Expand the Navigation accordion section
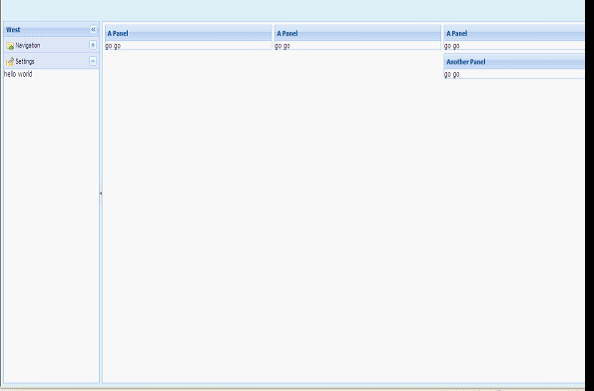Viewport: 594px width, 391px height. [93, 45]
